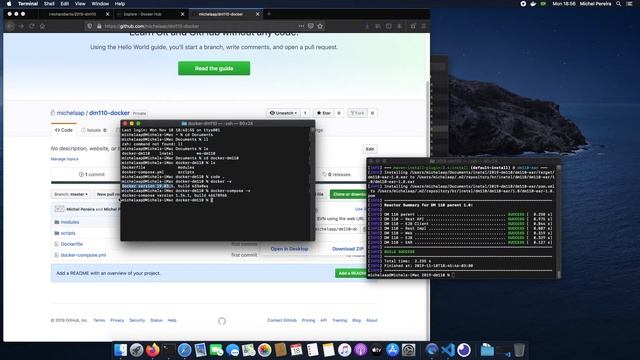640x360 pixels.
Task: Open the App Store in Dock
Action: pos(392,350)
